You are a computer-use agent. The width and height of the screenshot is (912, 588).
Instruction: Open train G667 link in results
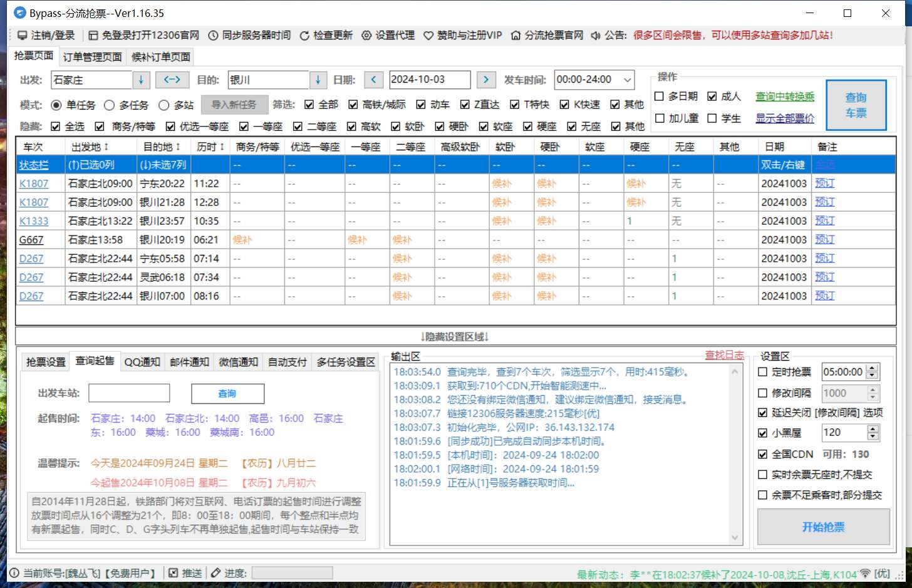(31, 240)
